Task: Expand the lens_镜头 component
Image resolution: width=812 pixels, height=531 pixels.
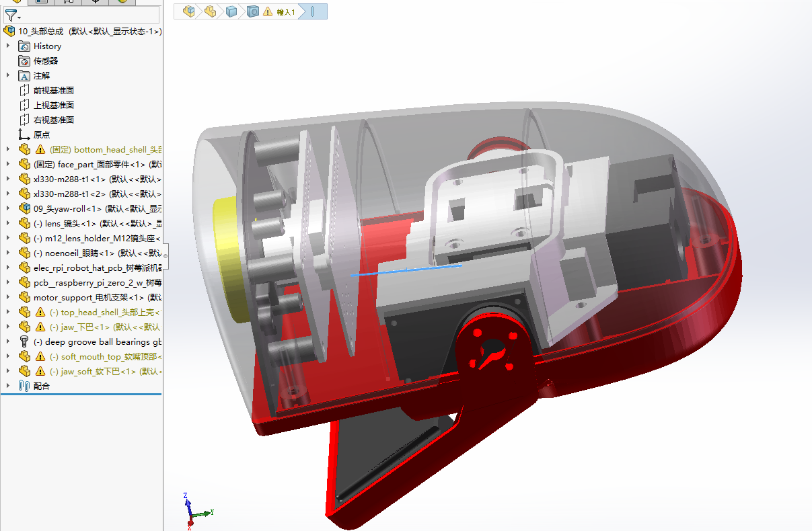Action: coord(8,223)
